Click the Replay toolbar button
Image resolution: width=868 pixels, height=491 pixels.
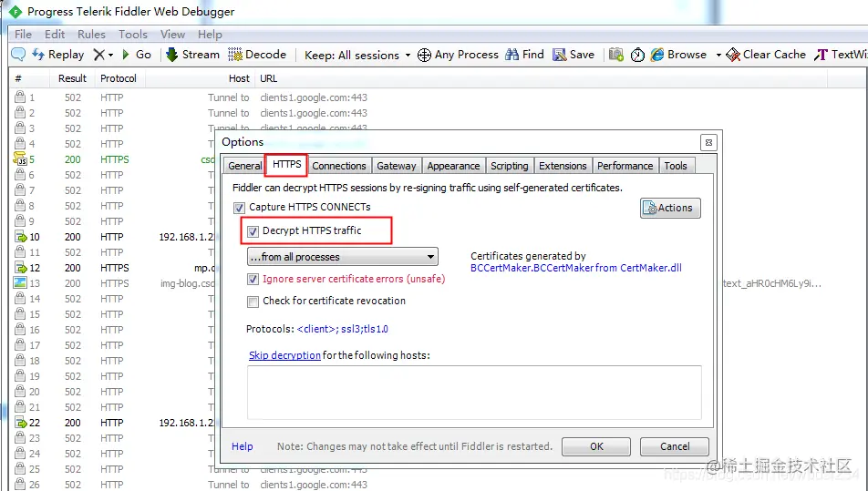tap(58, 54)
